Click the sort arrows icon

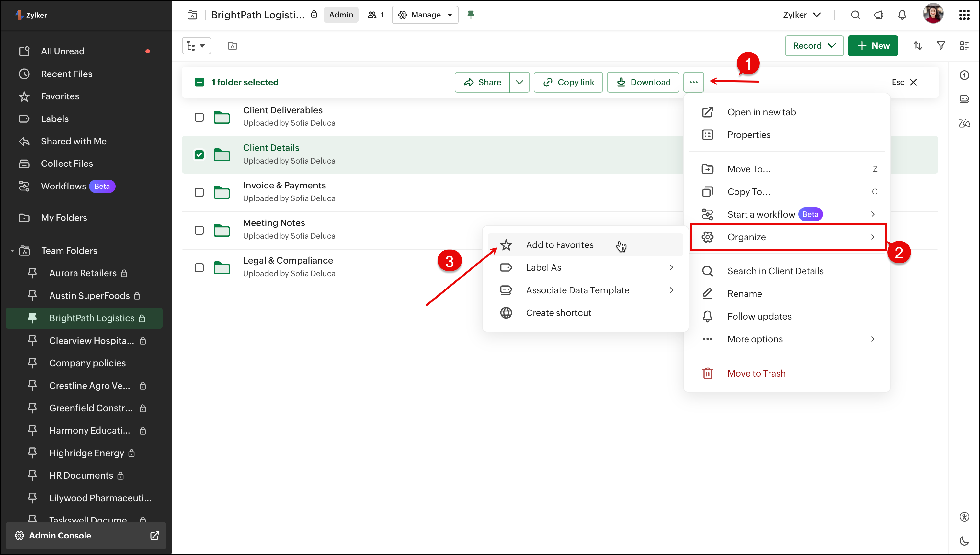pyautogui.click(x=917, y=46)
